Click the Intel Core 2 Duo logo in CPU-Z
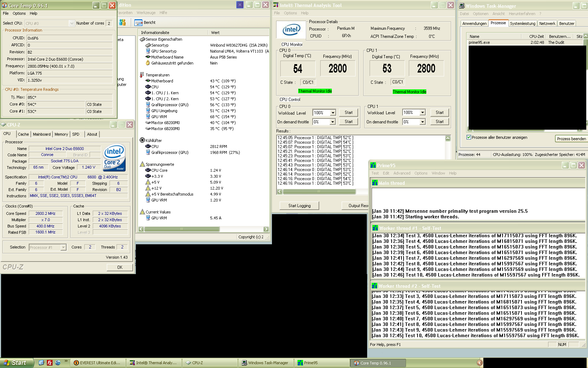Image resolution: width=588 pixels, height=368 pixels. [114, 158]
